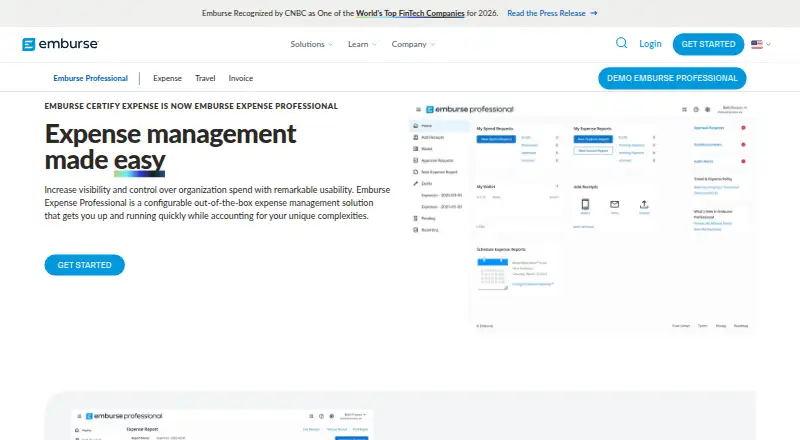Click the DEMO EMBURSE PROFESSIONAL button
Image resolution: width=800 pixels, height=440 pixels.
[672, 78]
